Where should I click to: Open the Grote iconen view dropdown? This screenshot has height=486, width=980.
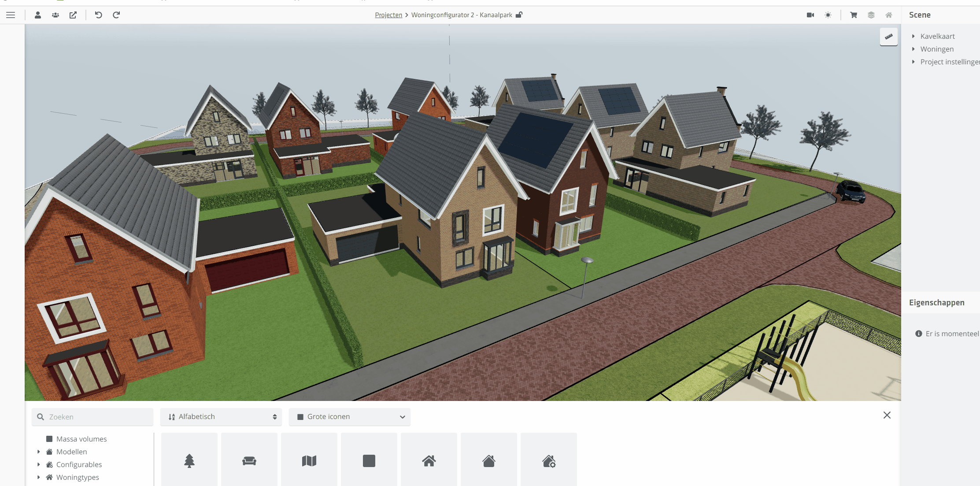350,417
